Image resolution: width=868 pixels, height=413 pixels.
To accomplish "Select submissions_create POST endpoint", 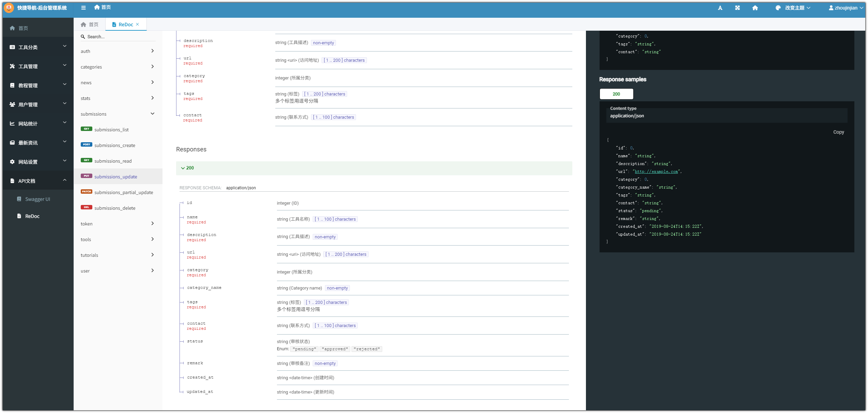I will tap(114, 145).
